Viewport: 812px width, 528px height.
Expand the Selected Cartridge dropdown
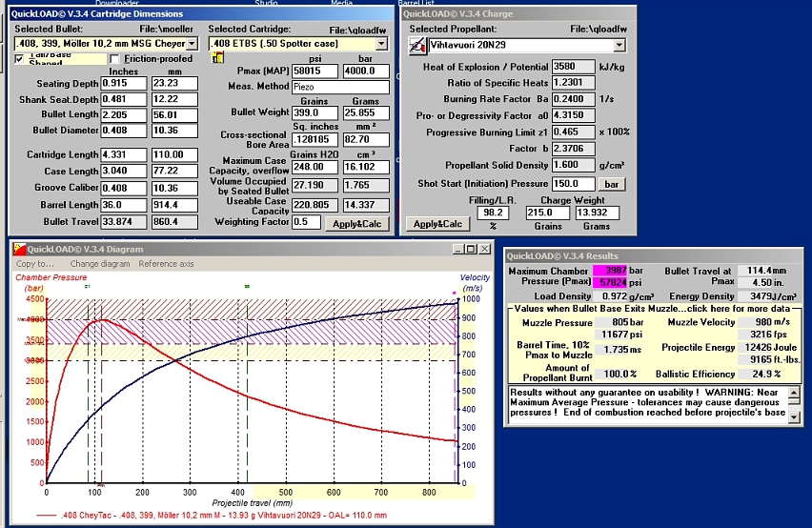[381, 44]
